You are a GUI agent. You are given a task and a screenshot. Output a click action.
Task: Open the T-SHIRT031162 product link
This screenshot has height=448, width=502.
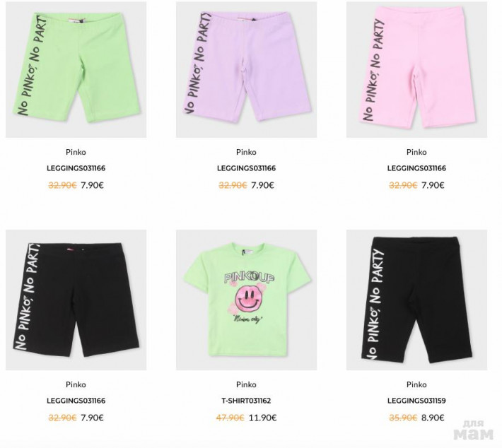coord(246,401)
